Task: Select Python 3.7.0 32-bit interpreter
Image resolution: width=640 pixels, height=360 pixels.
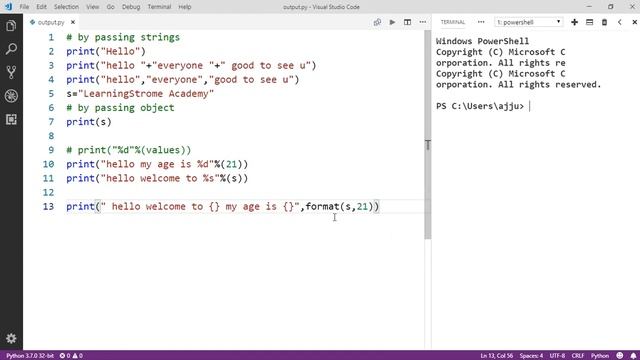Action: tap(30, 356)
